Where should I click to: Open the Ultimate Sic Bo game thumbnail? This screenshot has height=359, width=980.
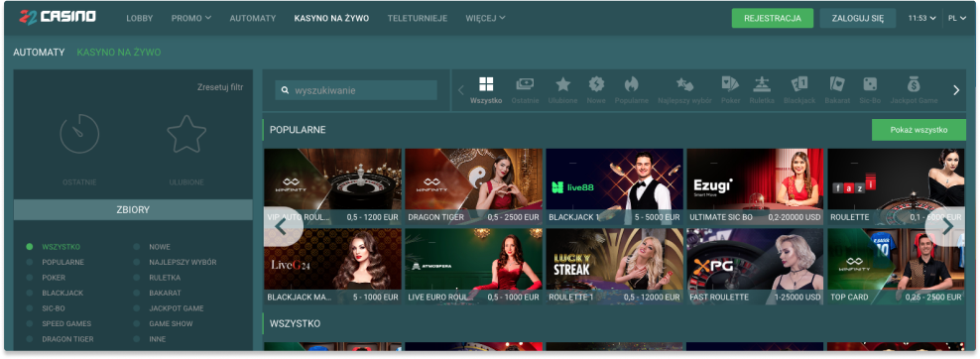tap(755, 186)
